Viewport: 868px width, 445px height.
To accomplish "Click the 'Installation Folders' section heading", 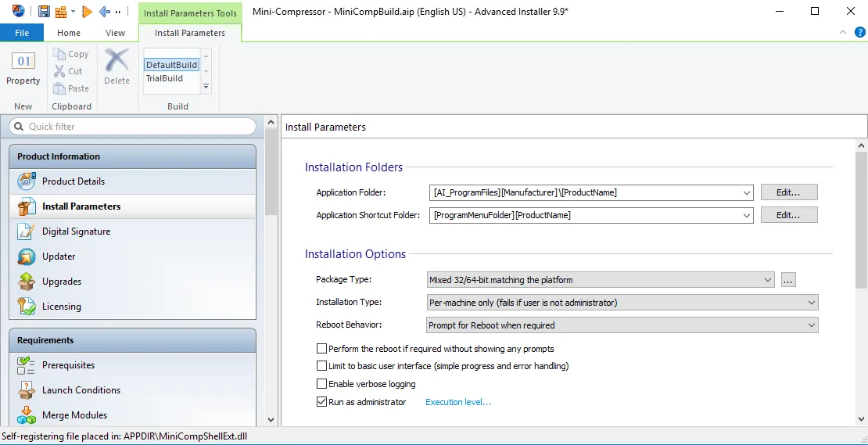I will click(x=353, y=167).
